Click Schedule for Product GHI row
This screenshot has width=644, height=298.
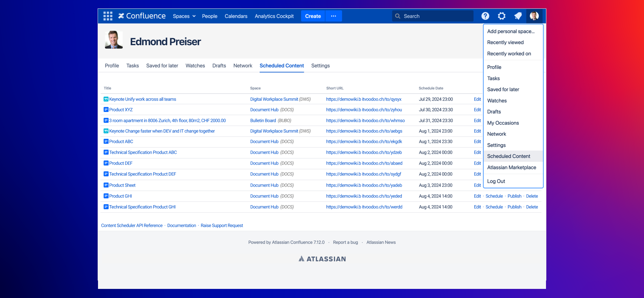494,196
